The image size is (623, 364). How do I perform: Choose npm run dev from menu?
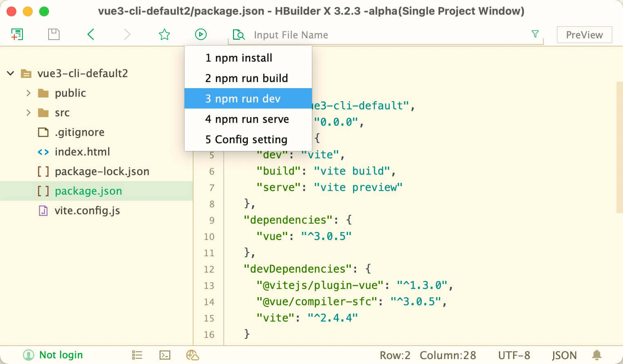[248, 99]
